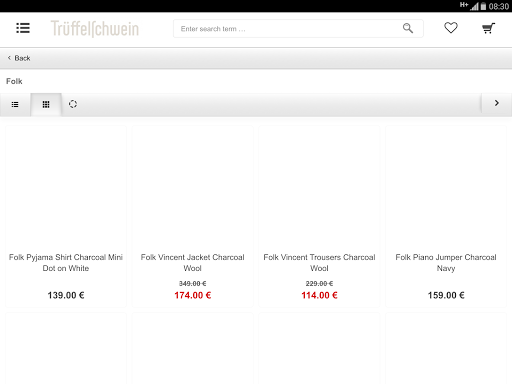Select the circular carousel view icon

(x=73, y=104)
